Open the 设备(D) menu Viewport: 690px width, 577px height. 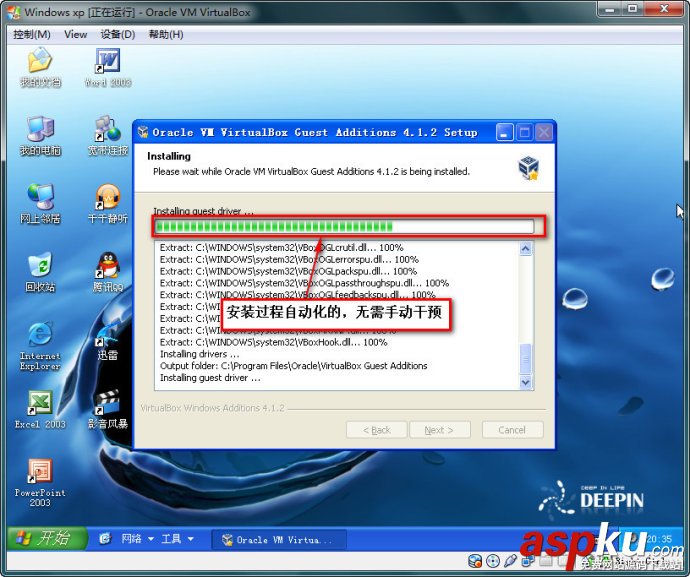pos(117,34)
